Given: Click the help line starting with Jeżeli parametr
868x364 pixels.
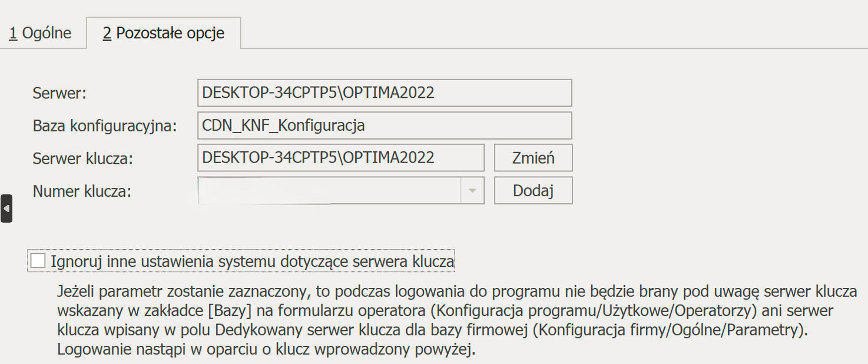Looking at the screenshot, I should coord(456,292).
